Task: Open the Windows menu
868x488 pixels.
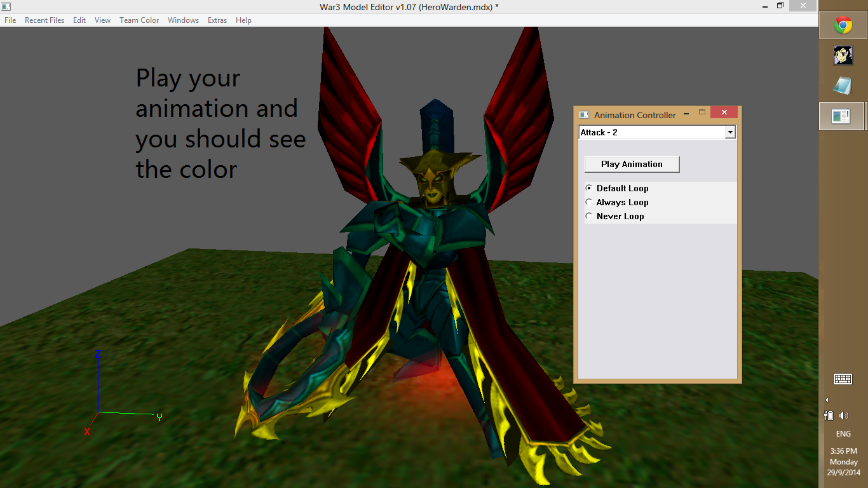Action: 183,20
